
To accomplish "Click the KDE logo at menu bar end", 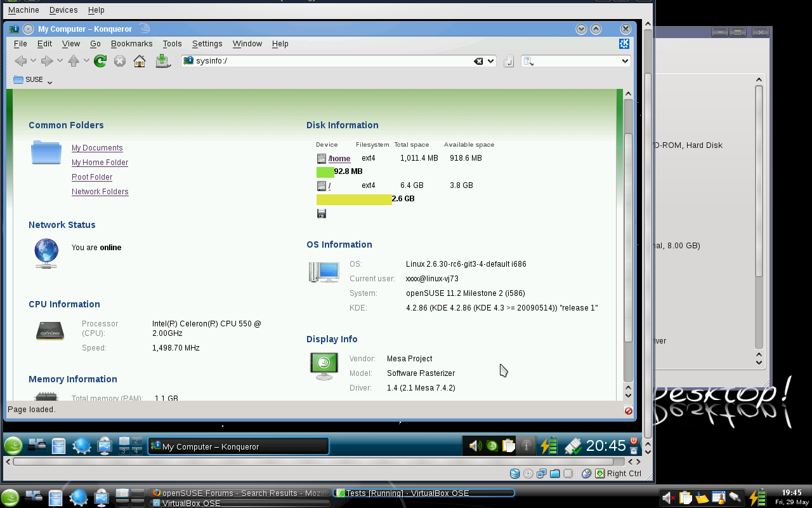I will pos(624,44).
